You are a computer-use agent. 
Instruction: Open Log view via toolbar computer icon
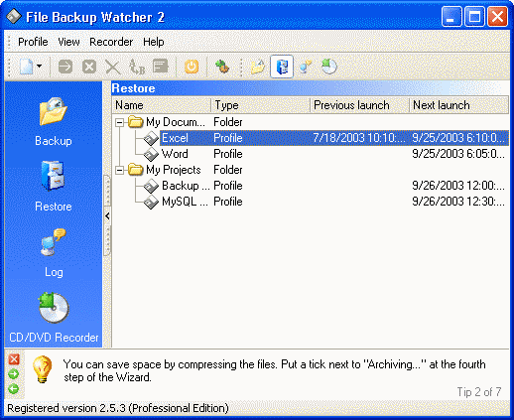[x=306, y=67]
